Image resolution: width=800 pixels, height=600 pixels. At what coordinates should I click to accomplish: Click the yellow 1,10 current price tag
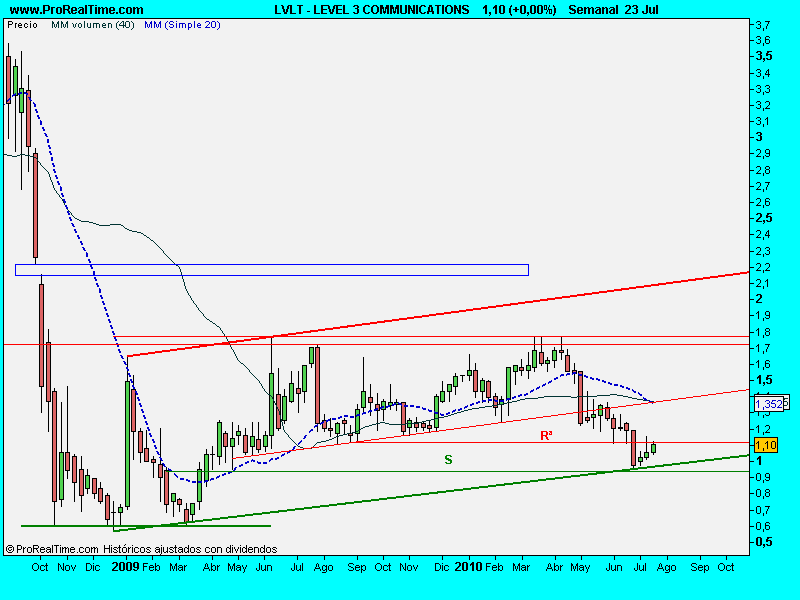(x=766, y=445)
